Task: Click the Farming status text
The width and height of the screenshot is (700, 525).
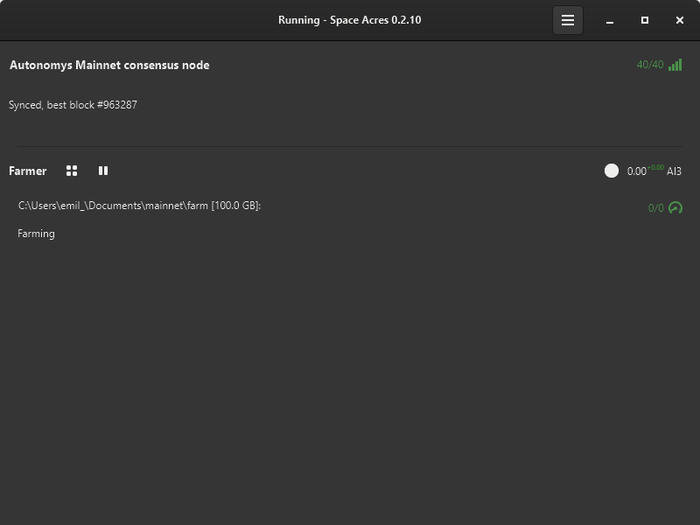Action: pos(36,233)
